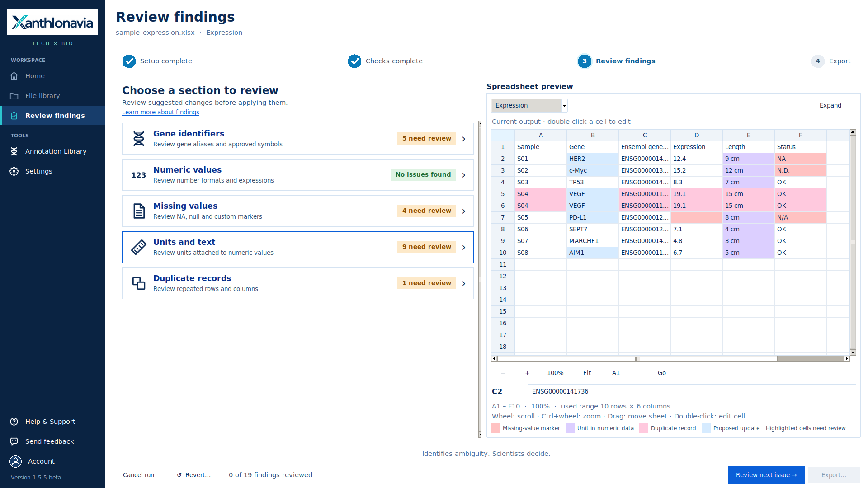The image size is (868, 488).
Task: Click the Send feedback chat icon
Action: click(x=14, y=441)
